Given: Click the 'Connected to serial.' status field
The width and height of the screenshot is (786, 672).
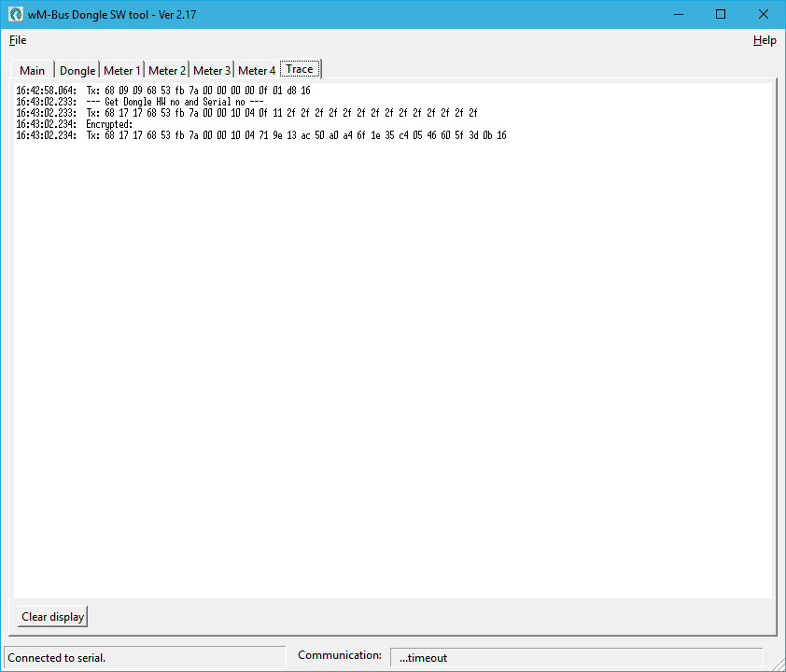Looking at the screenshot, I should [x=145, y=658].
